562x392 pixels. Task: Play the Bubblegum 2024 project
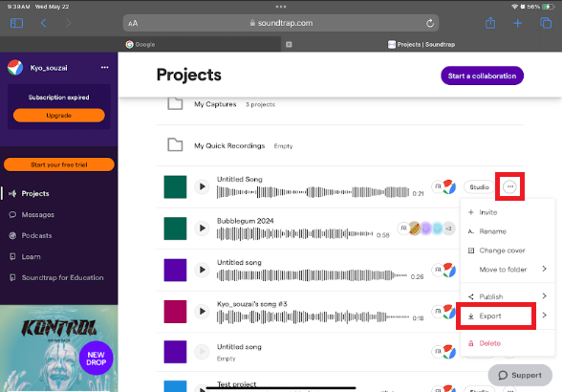coord(203,229)
